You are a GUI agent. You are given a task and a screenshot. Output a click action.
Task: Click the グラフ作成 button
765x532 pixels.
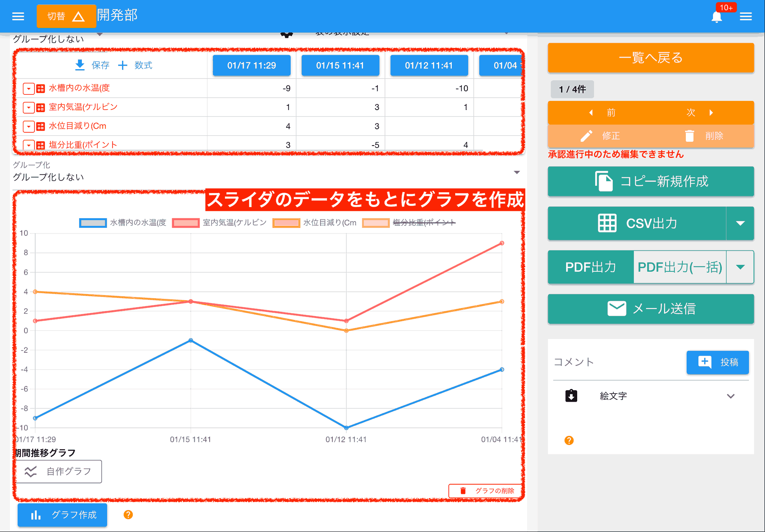coord(62,515)
